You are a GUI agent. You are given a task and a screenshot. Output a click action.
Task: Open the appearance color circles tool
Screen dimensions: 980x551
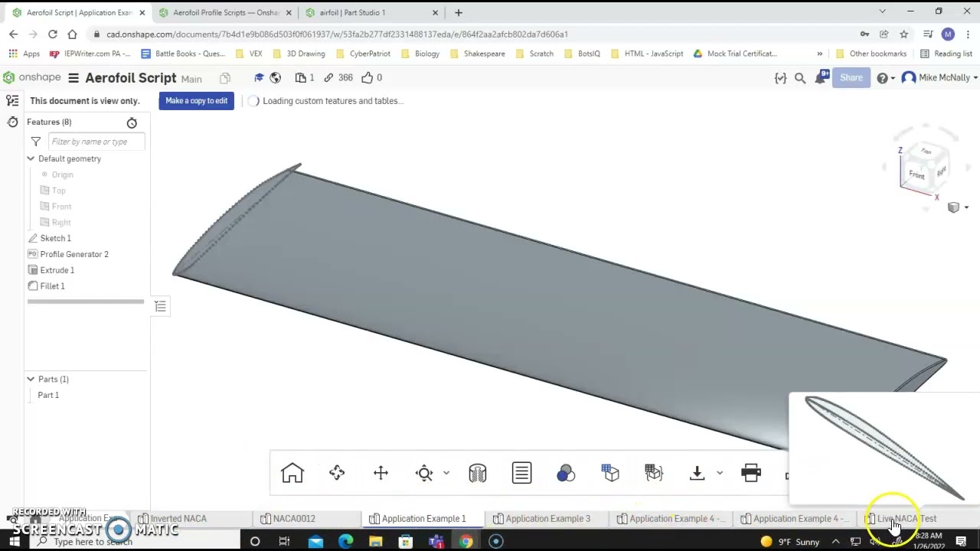coord(566,473)
